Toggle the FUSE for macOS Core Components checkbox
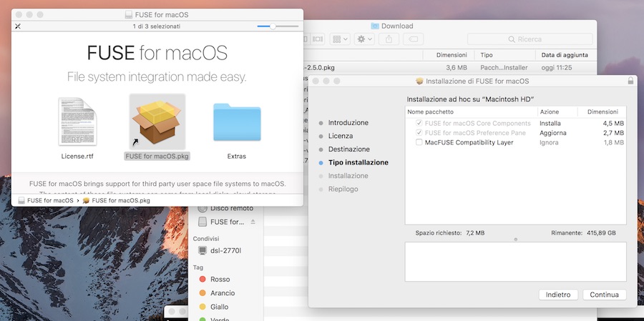This screenshot has width=644, height=321. pyautogui.click(x=419, y=123)
